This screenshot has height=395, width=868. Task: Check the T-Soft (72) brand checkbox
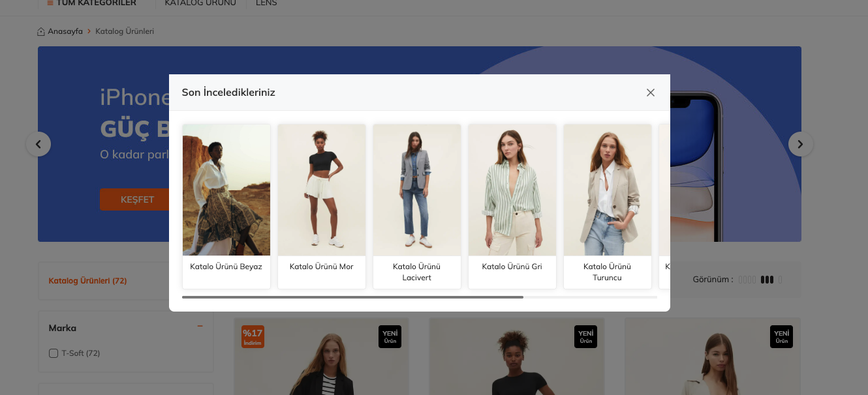[54, 353]
